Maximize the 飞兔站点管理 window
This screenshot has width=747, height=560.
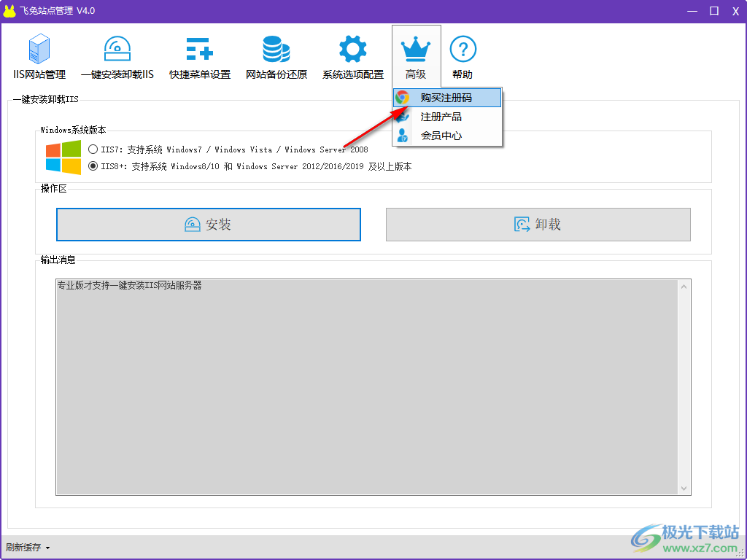(714, 11)
